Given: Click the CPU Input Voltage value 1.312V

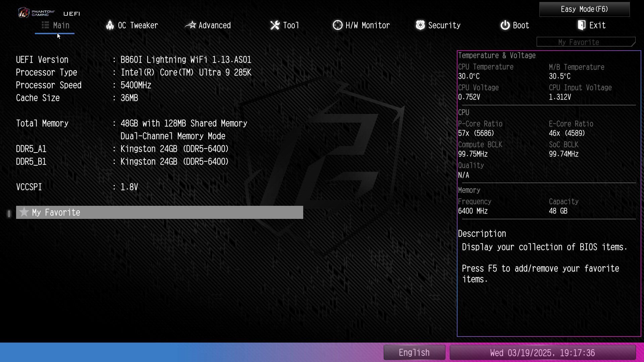Looking at the screenshot, I should point(560,97).
